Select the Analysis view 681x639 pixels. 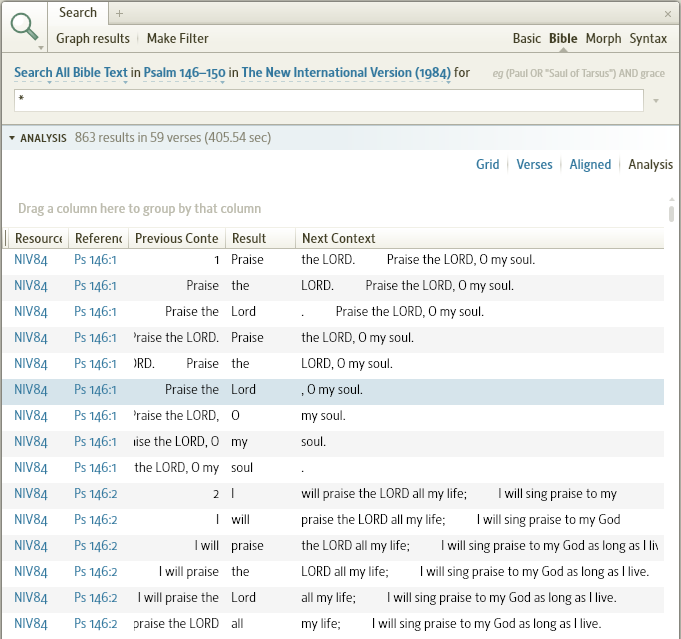click(650, 165)
